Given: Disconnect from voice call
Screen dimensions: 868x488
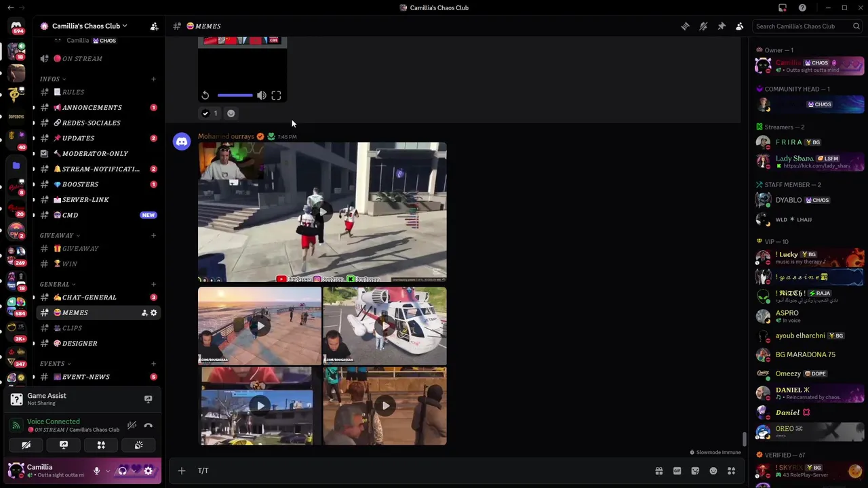Looking at the screenshot, I should (x=148, y=425).
